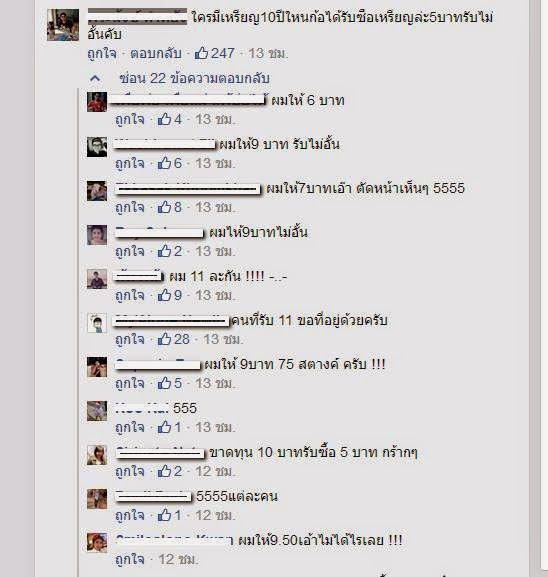Screen dimensions: 548x577
Task: Like the 'คนที่รับ 11 ขอที่อยู่ด้วยครับ' reply
Action: 130,340
